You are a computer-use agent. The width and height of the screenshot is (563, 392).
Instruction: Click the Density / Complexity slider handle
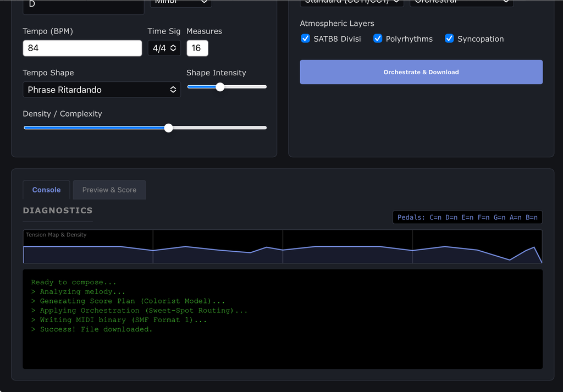(168, 128)
